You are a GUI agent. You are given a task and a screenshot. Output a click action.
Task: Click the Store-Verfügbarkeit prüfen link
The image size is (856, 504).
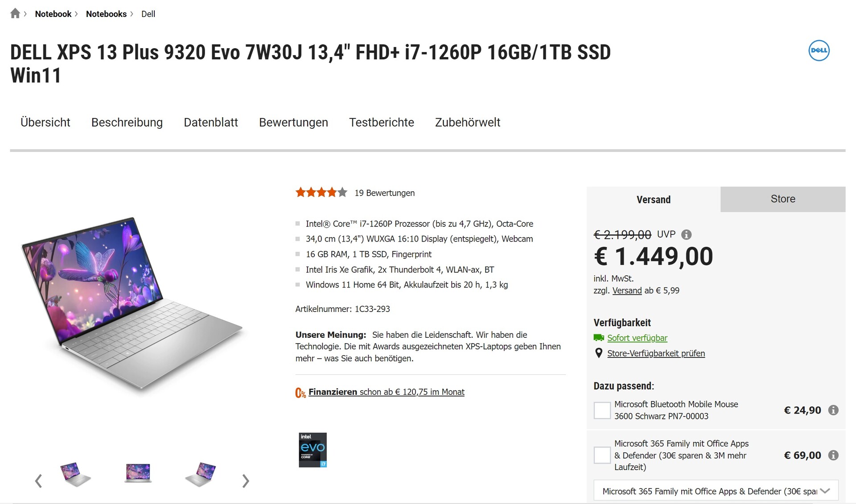656,353
